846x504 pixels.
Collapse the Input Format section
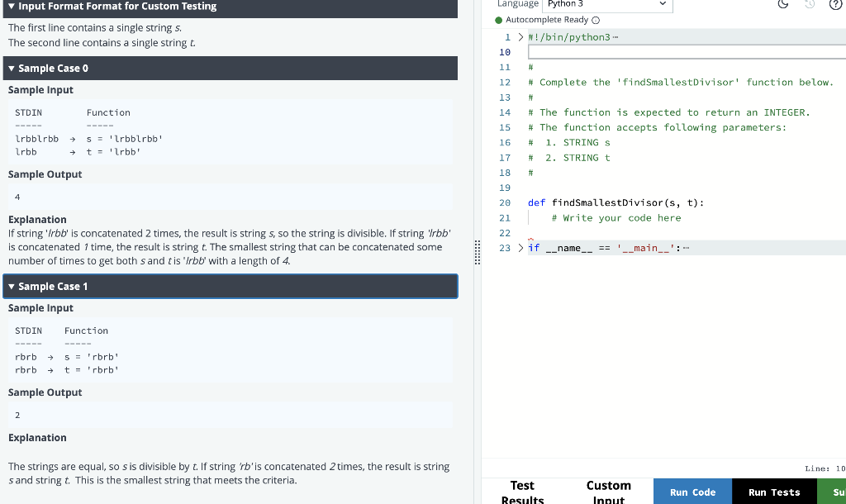[10, 7]
